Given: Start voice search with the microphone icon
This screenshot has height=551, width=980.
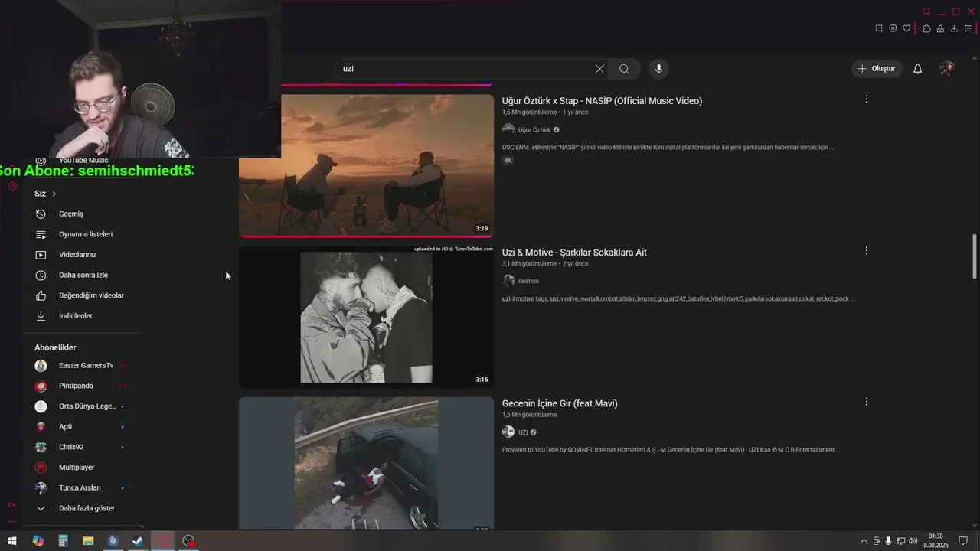Looking at the screenshot, I should click(x=658, y=69).
